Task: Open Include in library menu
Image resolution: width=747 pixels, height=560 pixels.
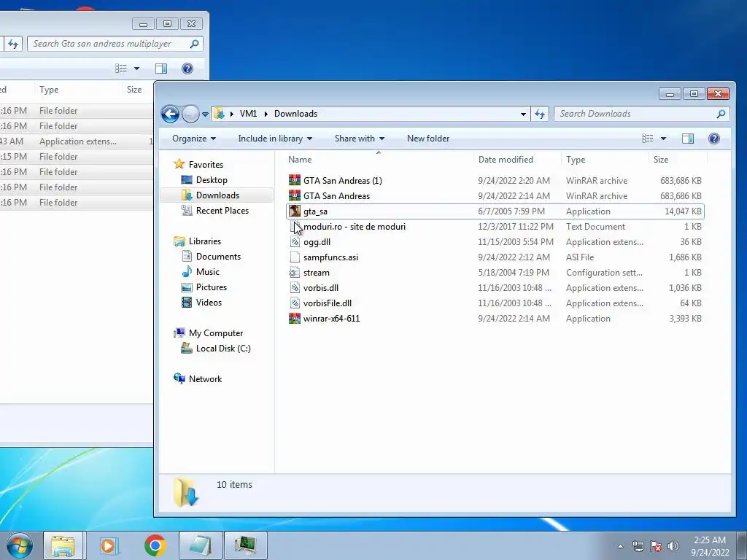Action: pyautogui.click(x=275, y=139)
